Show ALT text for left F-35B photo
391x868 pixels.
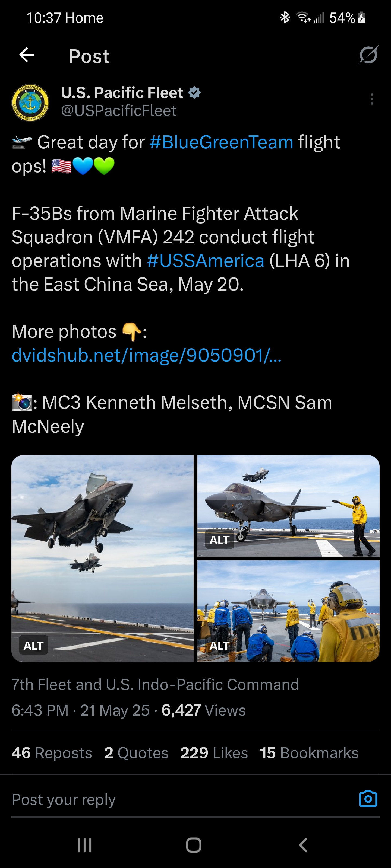(x=33, y=645)
